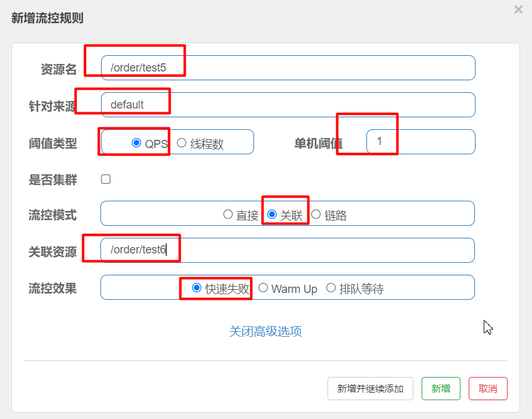Click the 新增并继续添加 button
The width and height of the screenshot is (532, 419).
[370, 388]
